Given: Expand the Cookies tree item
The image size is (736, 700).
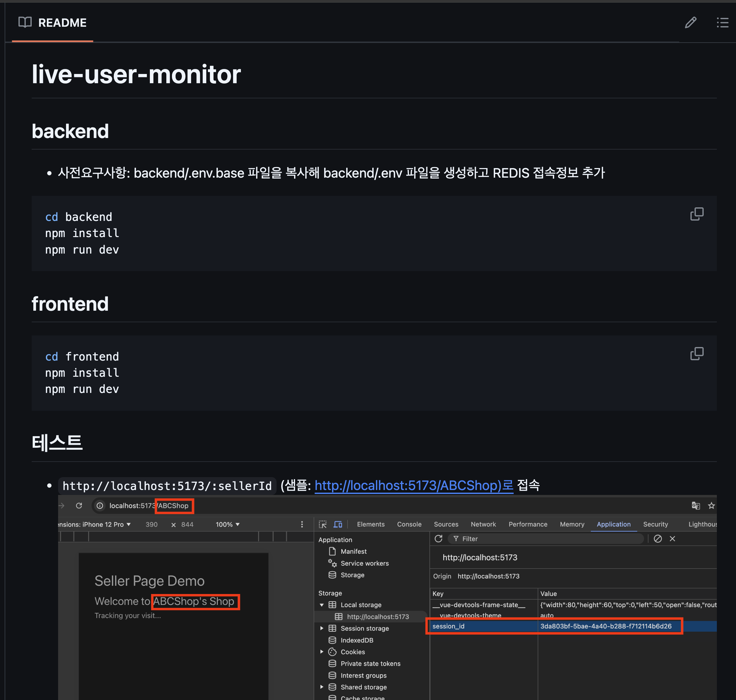Looking at the screenshot, I should (x=321, y=652).
